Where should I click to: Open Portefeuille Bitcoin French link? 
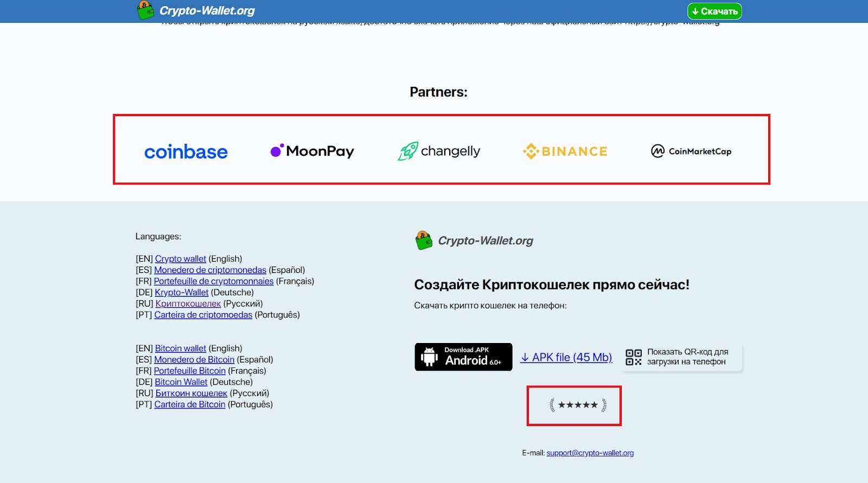(x=190, y=371)
